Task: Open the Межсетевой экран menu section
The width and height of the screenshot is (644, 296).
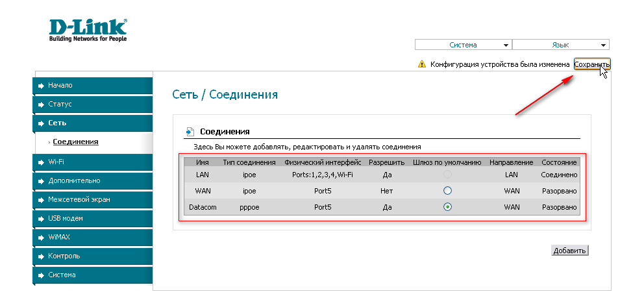Action: pyautogui.click(x=92, y=199)
